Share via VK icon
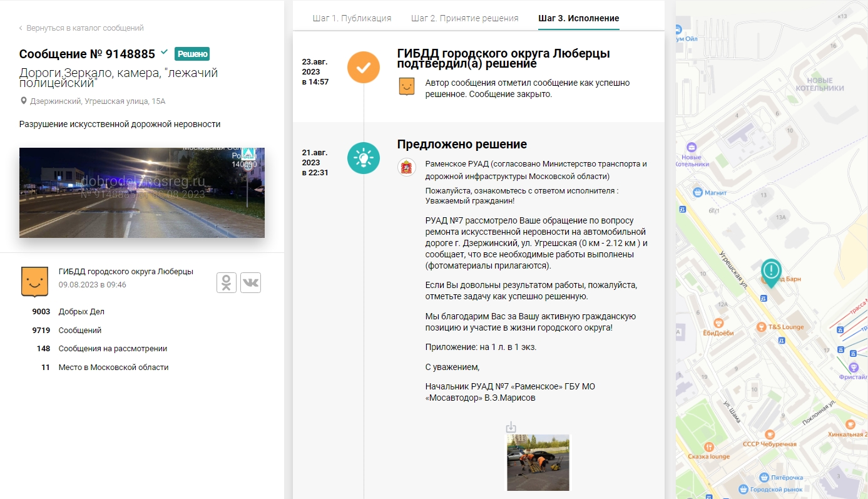The image size is (868, 499). [x=250, y=283]
